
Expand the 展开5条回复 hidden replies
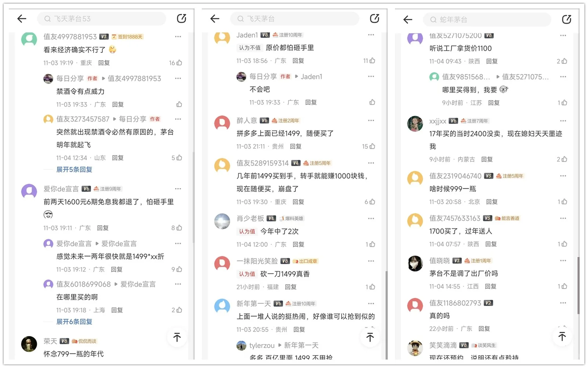pos(74,169)
